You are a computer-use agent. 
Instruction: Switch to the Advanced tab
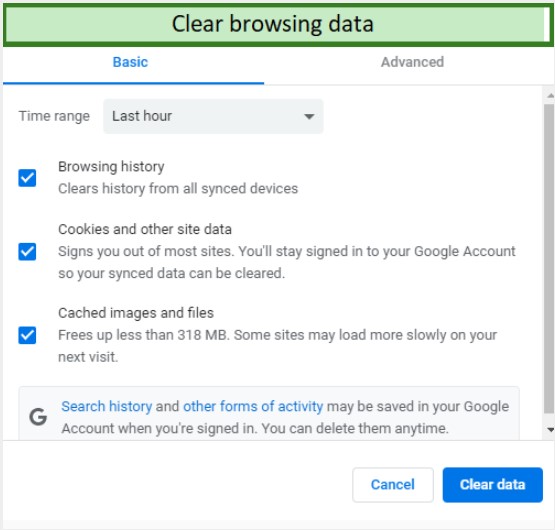click(x=412, y=62)
